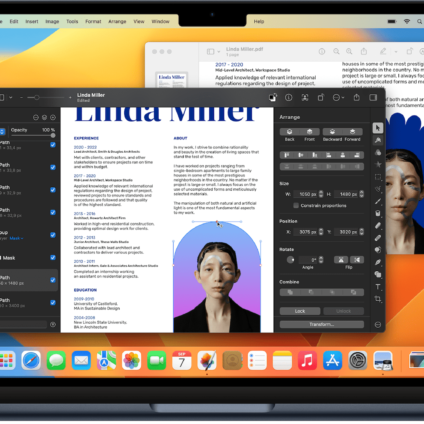Click the Lock button
Screen dimensions: 424x424
click(x=300, y=311)
